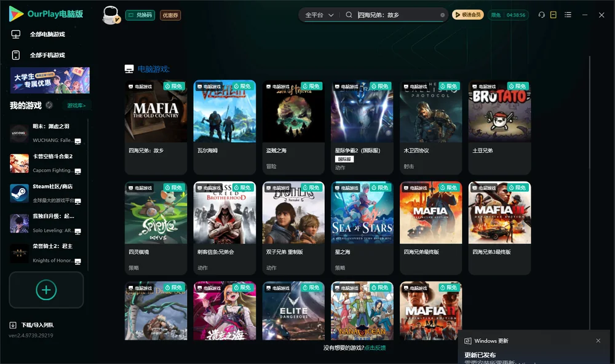Open the list menu icon in the title bar
The width and height of the screenshot is (615, 364).
coord(568,15)
